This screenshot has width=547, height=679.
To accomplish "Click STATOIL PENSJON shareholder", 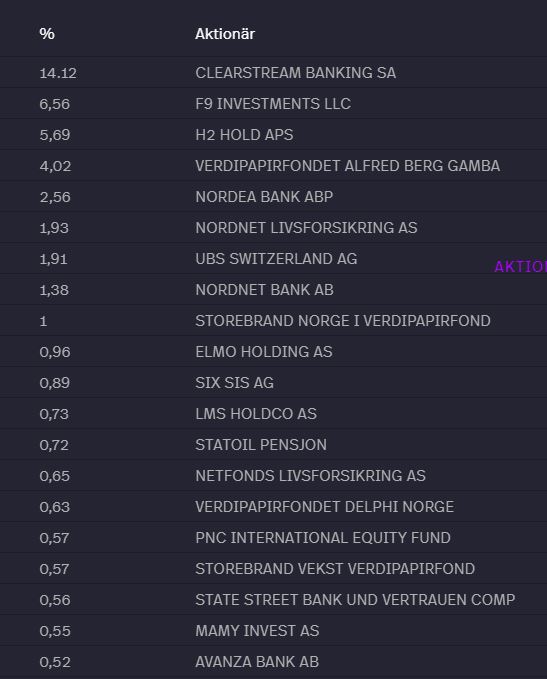I will click(x=261, y=445).
